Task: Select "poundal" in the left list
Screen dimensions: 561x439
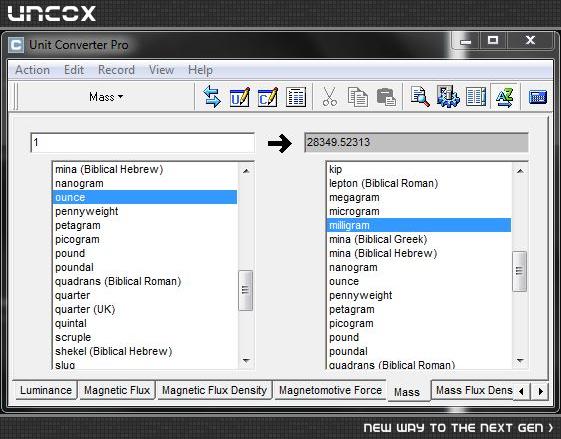Action: 145,267
